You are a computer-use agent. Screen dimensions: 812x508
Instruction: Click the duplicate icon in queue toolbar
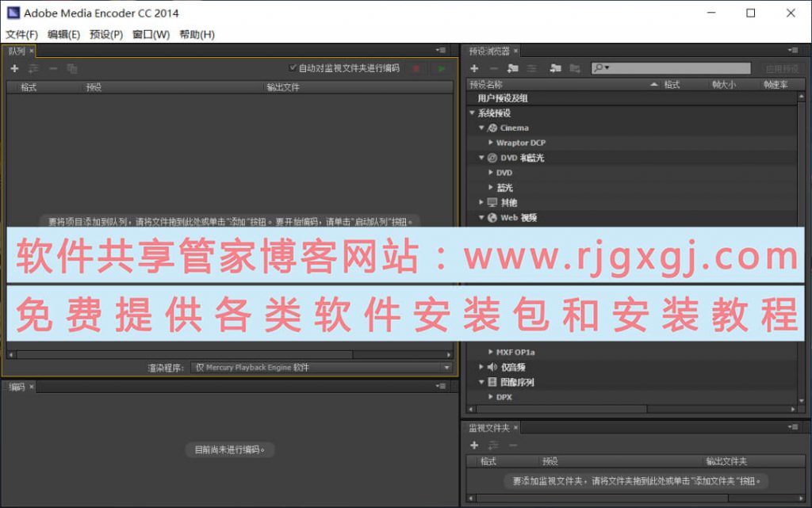coord(72,68)
